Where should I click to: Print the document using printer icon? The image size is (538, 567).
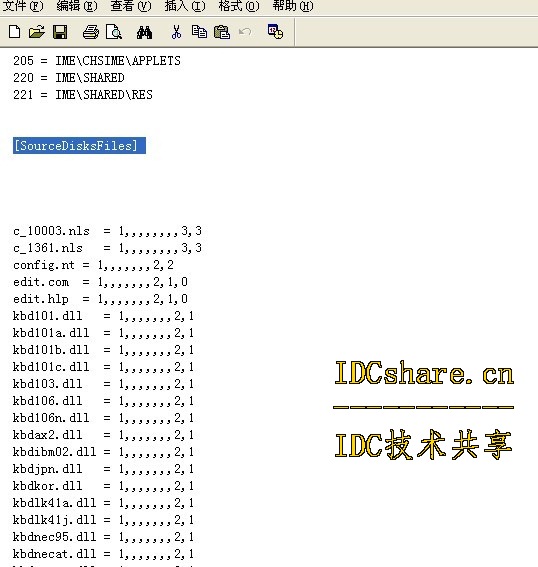91,32
